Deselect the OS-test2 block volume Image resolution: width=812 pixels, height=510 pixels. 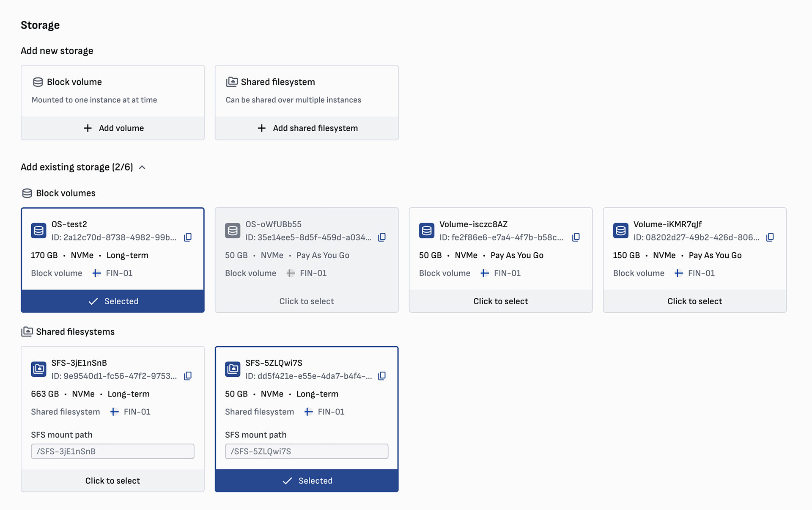coord(112,301)
